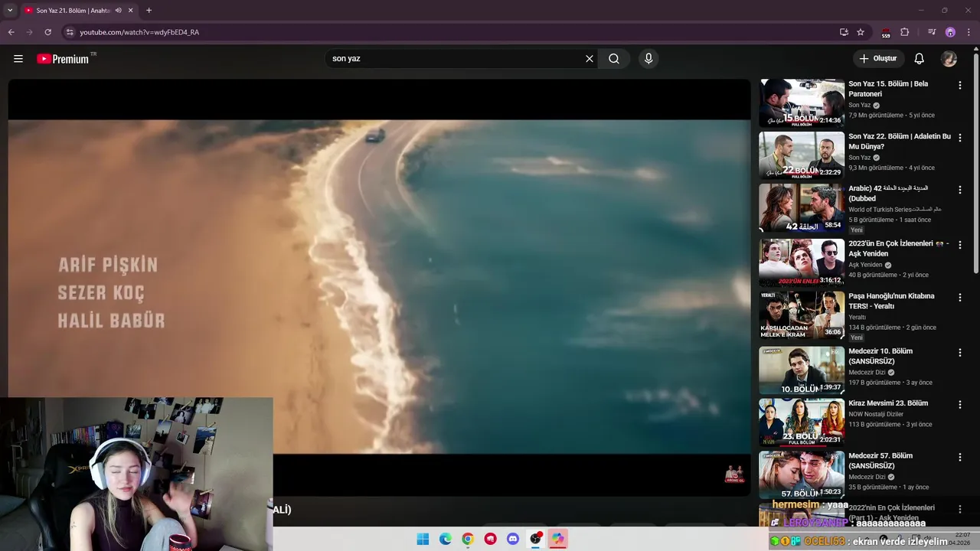The height and width of the screenshot is (551, 980).
Task: Open tab search dropdown arrow
Action: (10, 10)
